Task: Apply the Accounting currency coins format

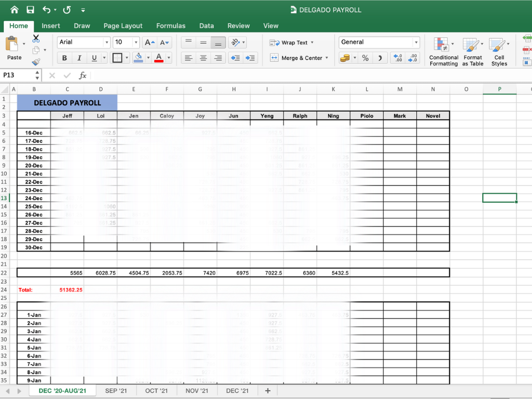Action: pyautogui.click(x=345, y=58)
